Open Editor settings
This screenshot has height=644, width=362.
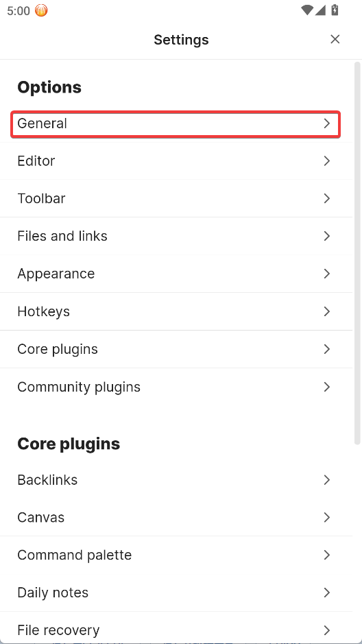point(176,161)
